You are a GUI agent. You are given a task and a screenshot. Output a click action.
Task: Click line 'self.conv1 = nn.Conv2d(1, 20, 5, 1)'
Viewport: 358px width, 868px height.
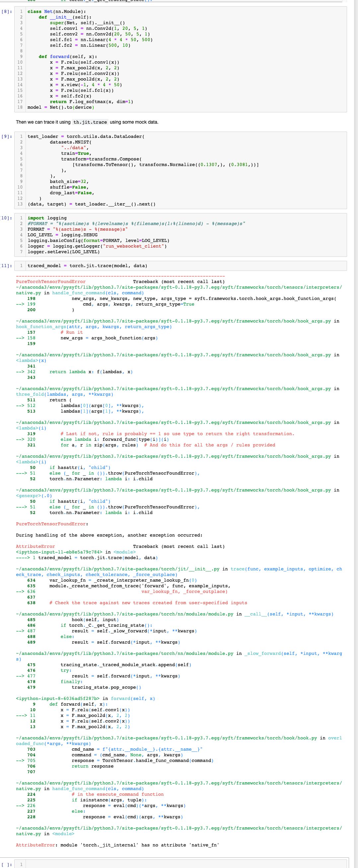[x=99, y=28]
